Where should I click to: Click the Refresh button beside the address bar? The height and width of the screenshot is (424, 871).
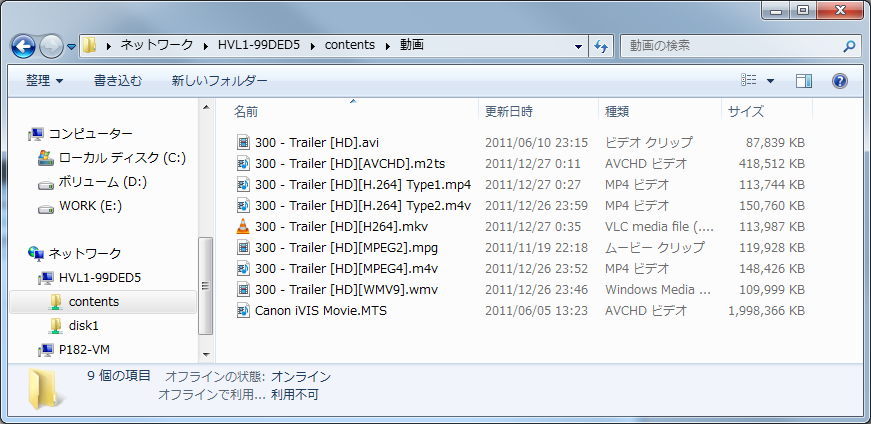[x=600, y=46]
